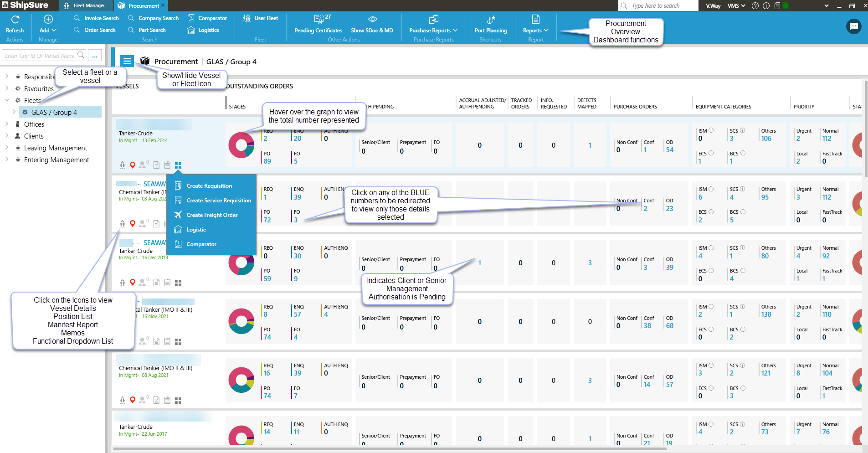
Task: Click donut chart of 08 Aug 2021 vessel
Action: click(241, 380)
